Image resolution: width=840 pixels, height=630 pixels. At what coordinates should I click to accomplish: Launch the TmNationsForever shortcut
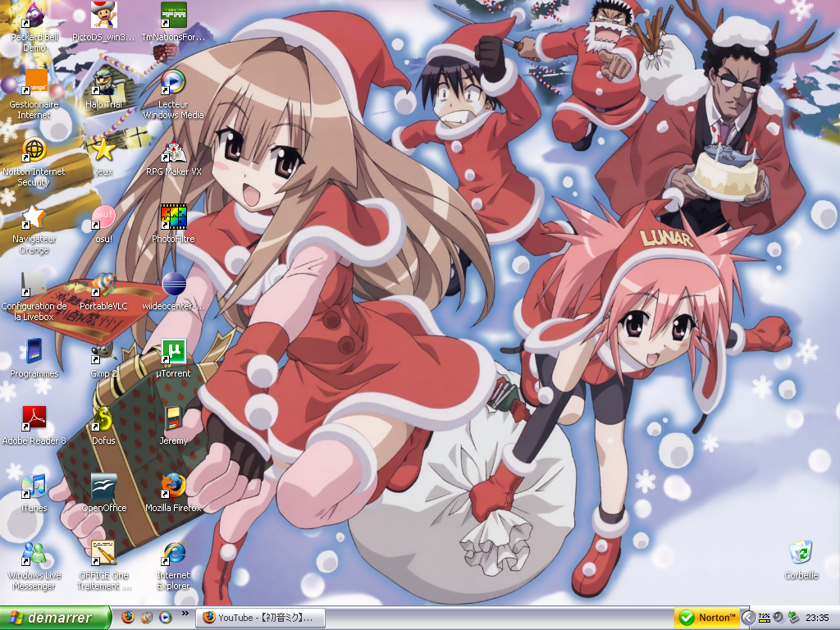[x=173, y=22]
